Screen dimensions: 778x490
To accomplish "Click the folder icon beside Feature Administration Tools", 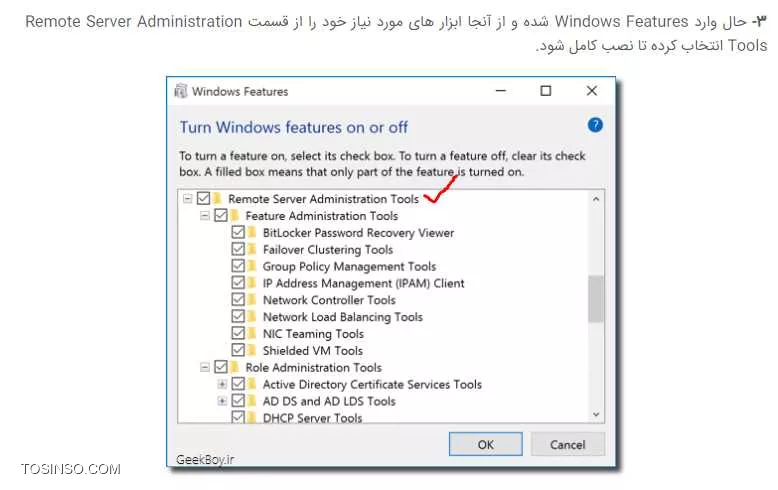I will (x=234, y=216).
